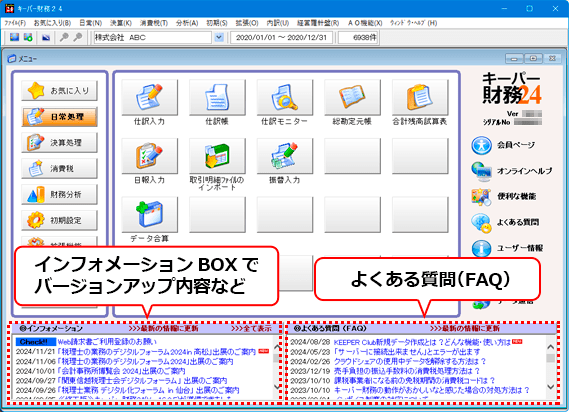
Task: Open 税理士業務デジタル化フォーラム in 仙台 link
Action: coord(148,390)
